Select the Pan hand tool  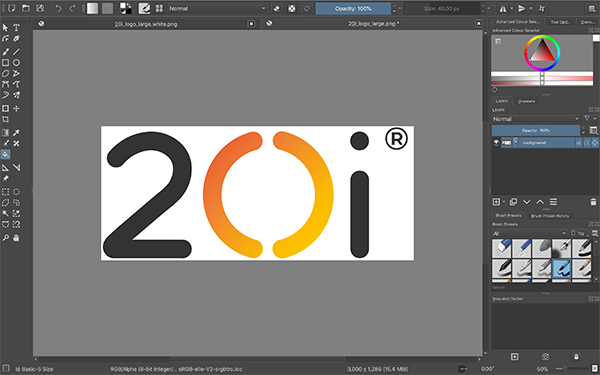coord(16,238)
